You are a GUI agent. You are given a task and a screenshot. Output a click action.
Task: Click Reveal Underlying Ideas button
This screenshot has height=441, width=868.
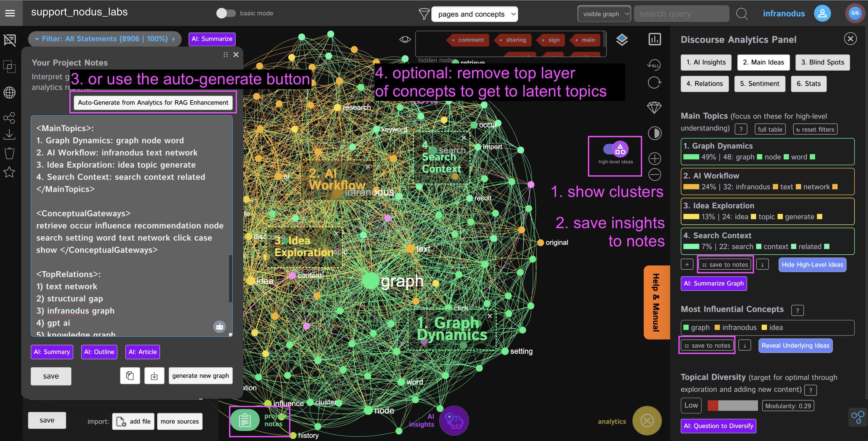tap(795, 346)
